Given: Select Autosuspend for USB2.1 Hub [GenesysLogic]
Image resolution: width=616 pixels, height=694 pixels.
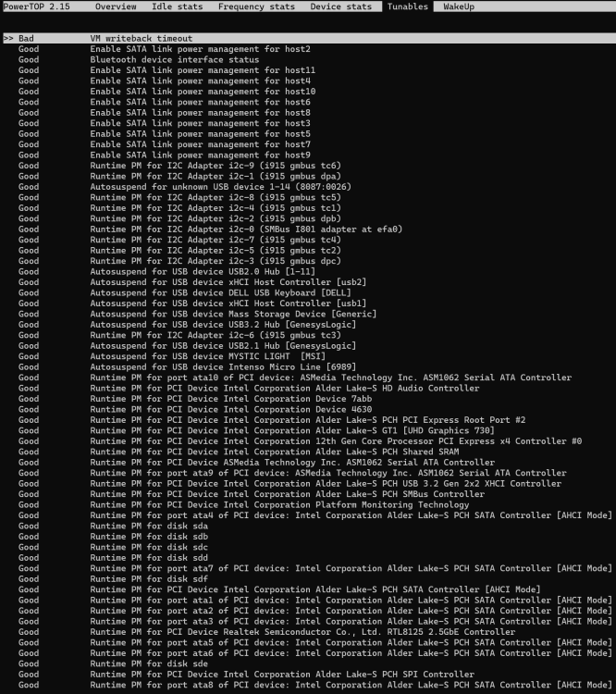Looking at the screenshot, I should coord(187,346).
